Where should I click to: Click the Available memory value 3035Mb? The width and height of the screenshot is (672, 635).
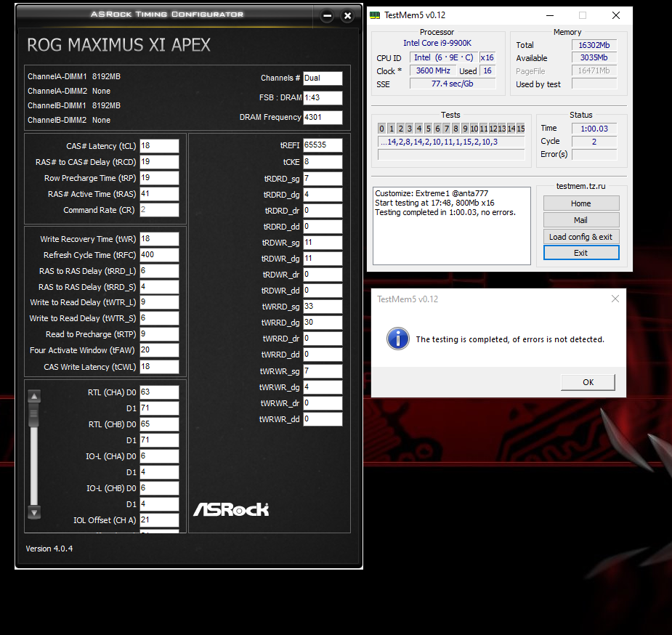coord(594,57)
